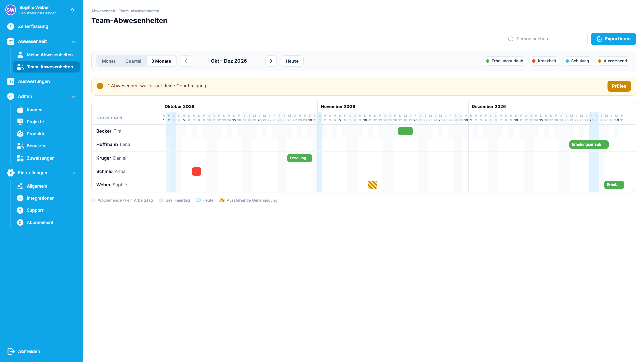
Task: Click the Einstellungen gear icon
Action: point(11,173)
